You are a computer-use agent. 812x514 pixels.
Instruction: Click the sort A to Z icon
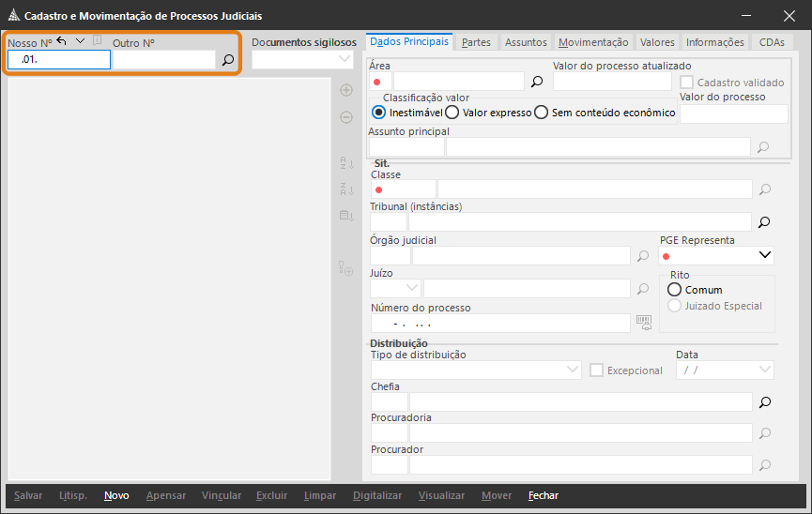[345, 164]
